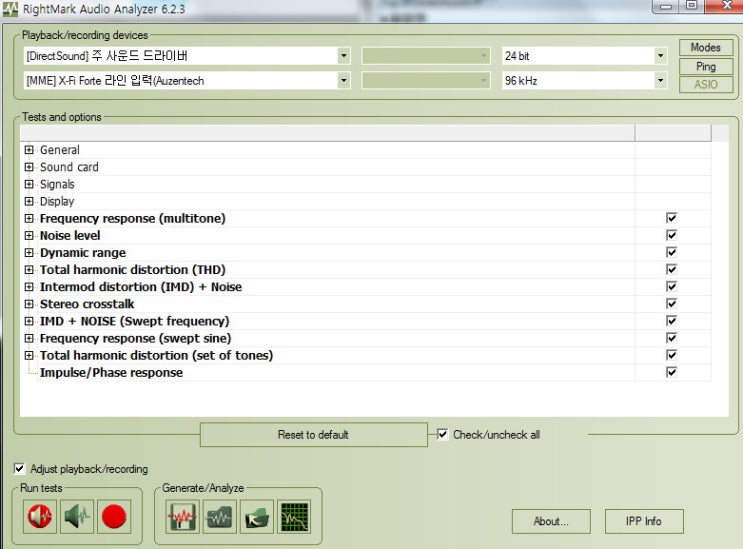Click the RightMark Audio Analyzer title icon
The height and width of the screenshot is (549, 743).
[x=10, y=9]
